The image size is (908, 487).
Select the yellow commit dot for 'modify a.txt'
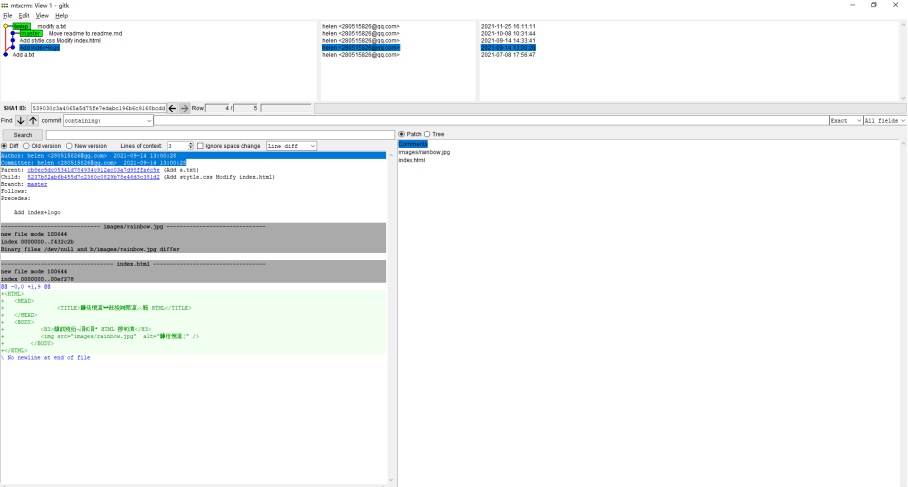(x=6, y=26)
